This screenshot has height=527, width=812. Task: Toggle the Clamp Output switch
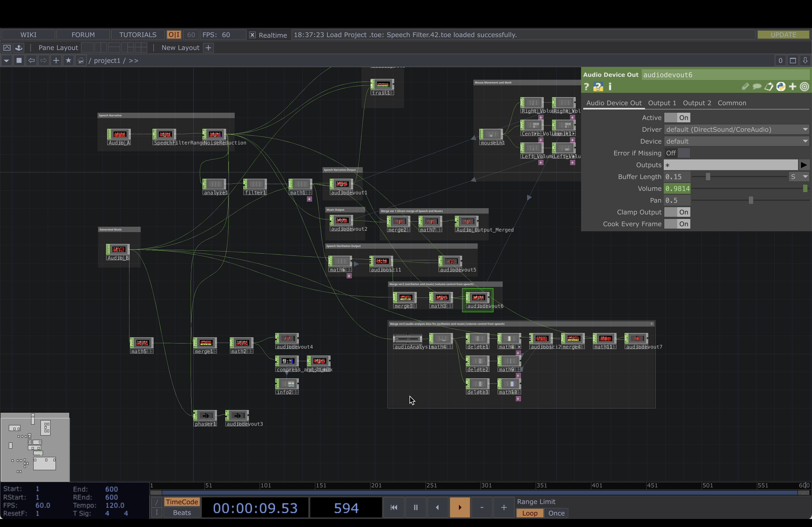coord(677,212)
